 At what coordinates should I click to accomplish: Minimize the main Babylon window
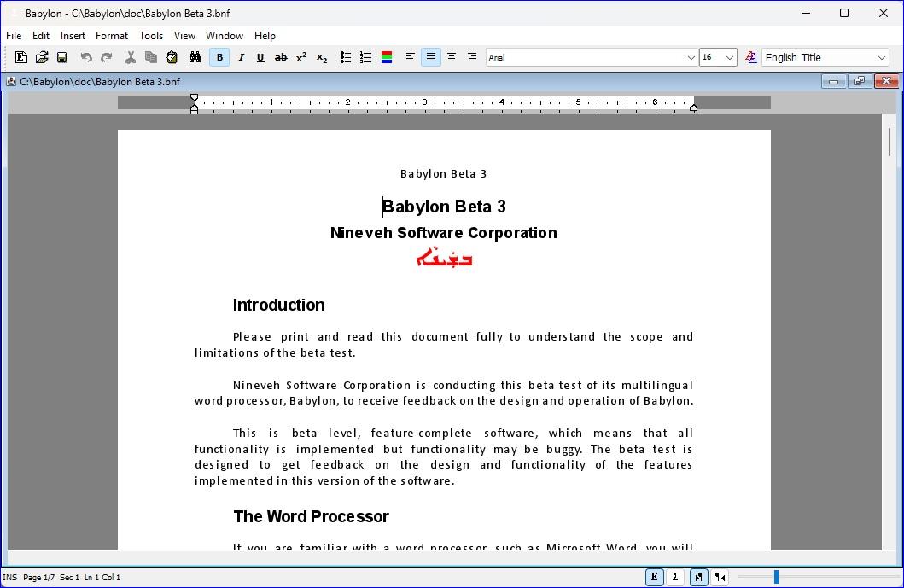[x=806, y=13]
